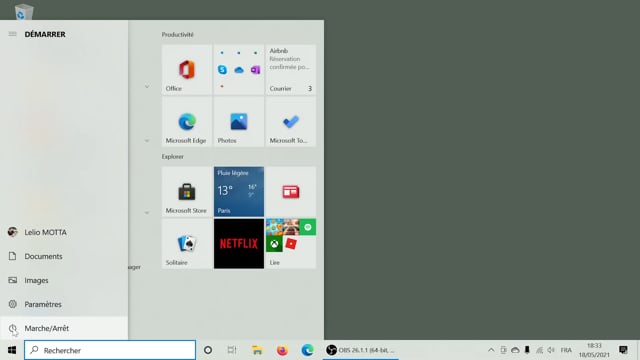Switch to the OBS 26.1.1 taskbar window
The width and height of the screenshot is (640, 360).
pyautogui.click(x=361, y=350)
